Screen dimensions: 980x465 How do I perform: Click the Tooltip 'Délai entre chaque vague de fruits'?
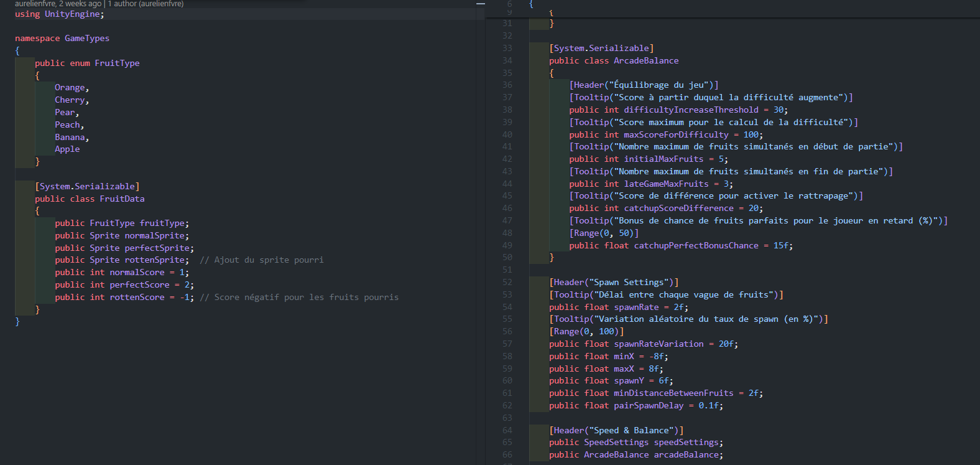click(x=666, y=295)
